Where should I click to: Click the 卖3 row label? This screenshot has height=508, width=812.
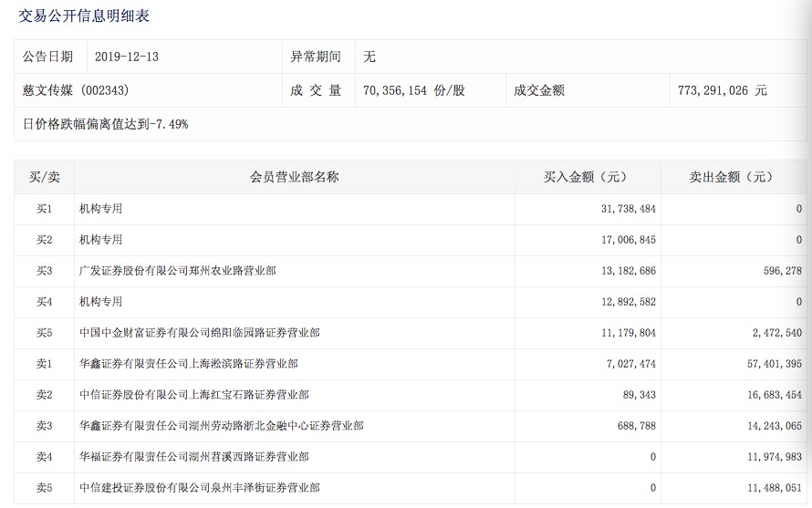[44, 426]
